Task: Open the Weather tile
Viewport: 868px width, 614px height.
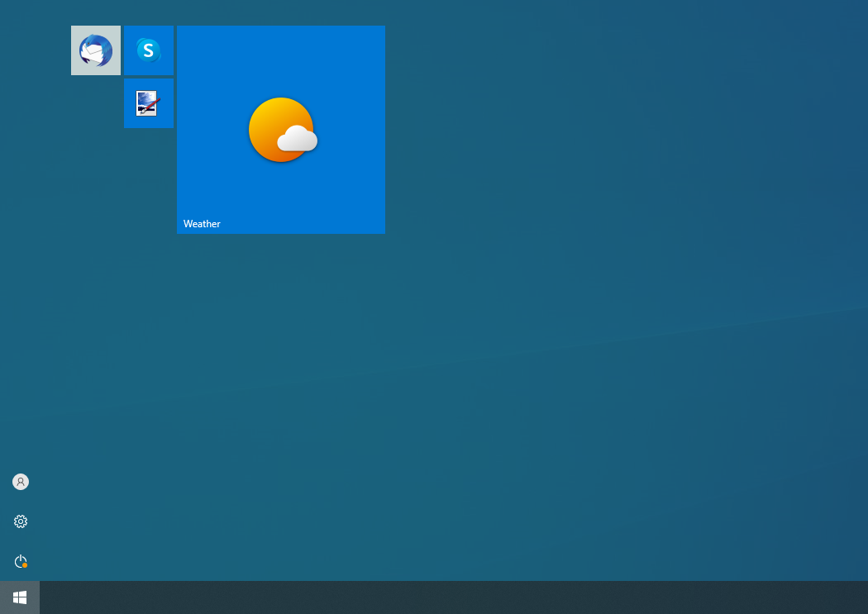Action: (281, 130)
